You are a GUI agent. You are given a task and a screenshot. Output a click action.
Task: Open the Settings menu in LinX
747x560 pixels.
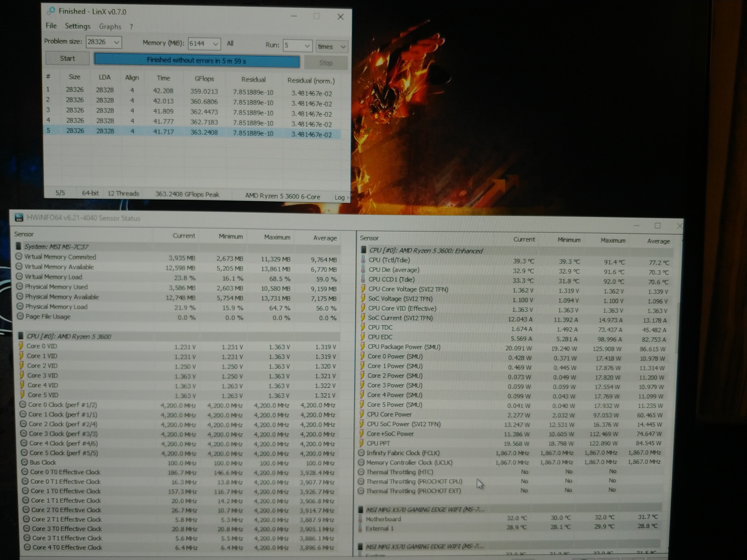(77, 26)
